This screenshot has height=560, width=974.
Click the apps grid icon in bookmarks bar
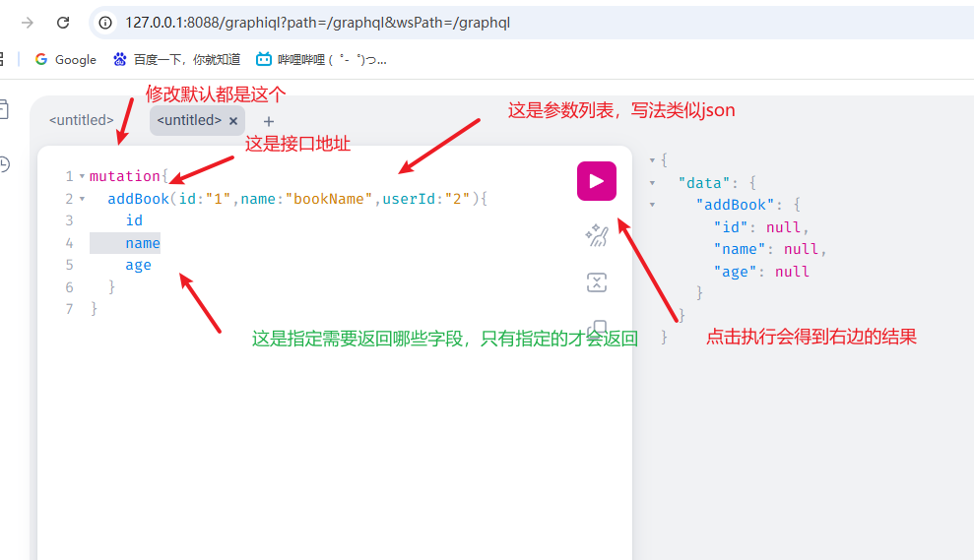pyautogui.click(x=1, y=60)
